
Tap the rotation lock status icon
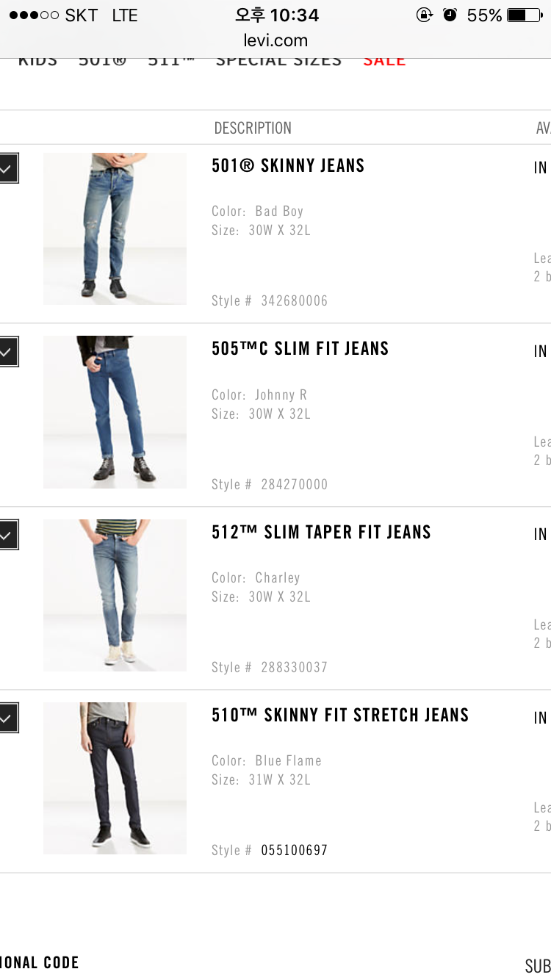pos(424,15)
